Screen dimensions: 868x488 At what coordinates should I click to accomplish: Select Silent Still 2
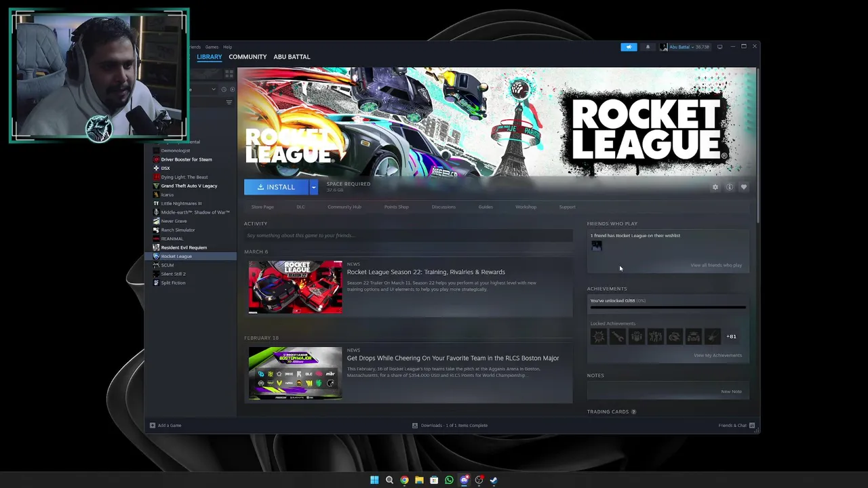173,274
